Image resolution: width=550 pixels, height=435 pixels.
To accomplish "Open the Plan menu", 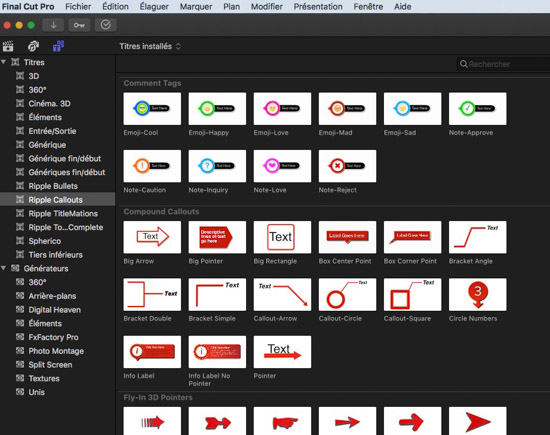I will (232, 6).
